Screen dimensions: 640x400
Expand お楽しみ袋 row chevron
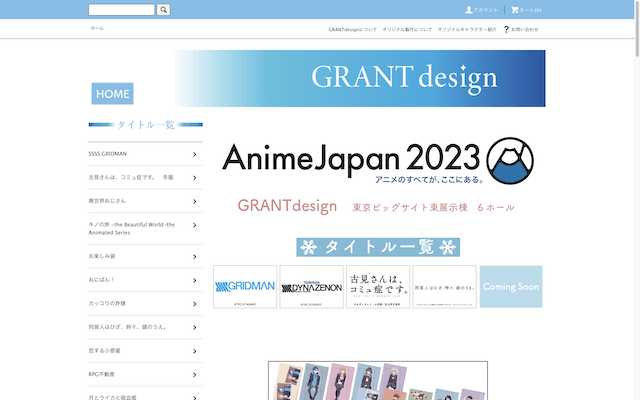195,256
